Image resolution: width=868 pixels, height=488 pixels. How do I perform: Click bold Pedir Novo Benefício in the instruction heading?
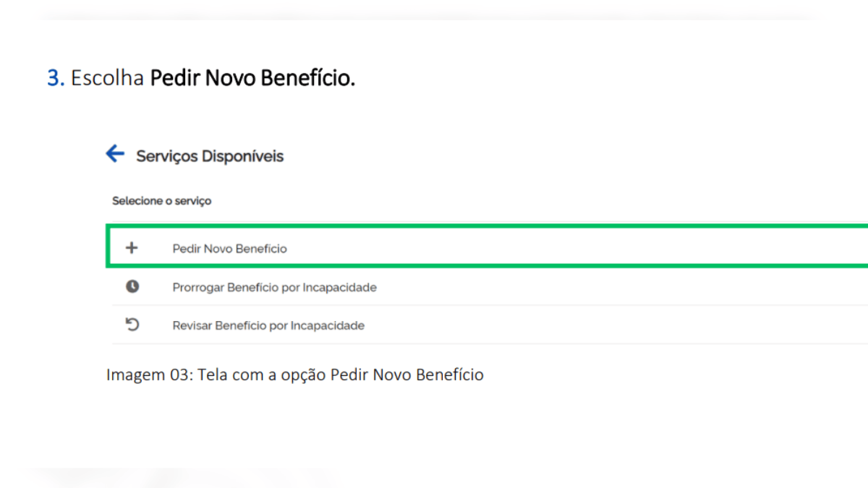pyautogui.click(x=252, y=79)
